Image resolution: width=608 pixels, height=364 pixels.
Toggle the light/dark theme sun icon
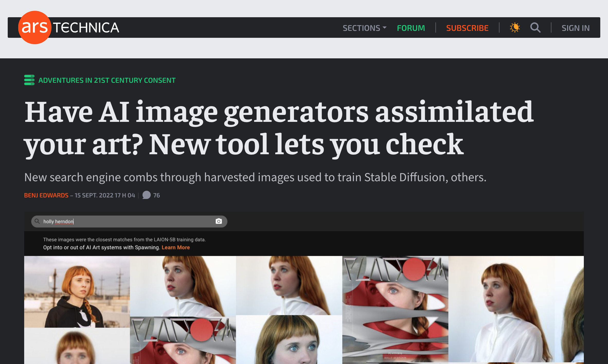click(x=515, y=28)
